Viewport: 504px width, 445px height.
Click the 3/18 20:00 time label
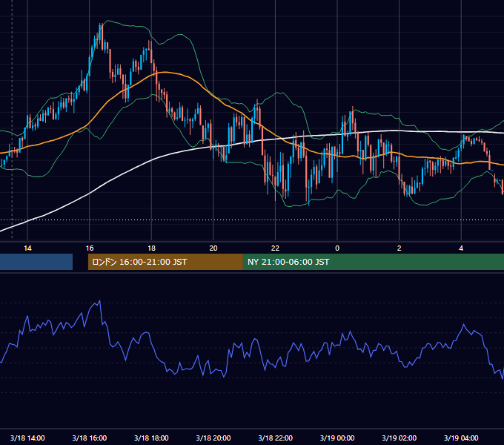click(x=213, y=438)
